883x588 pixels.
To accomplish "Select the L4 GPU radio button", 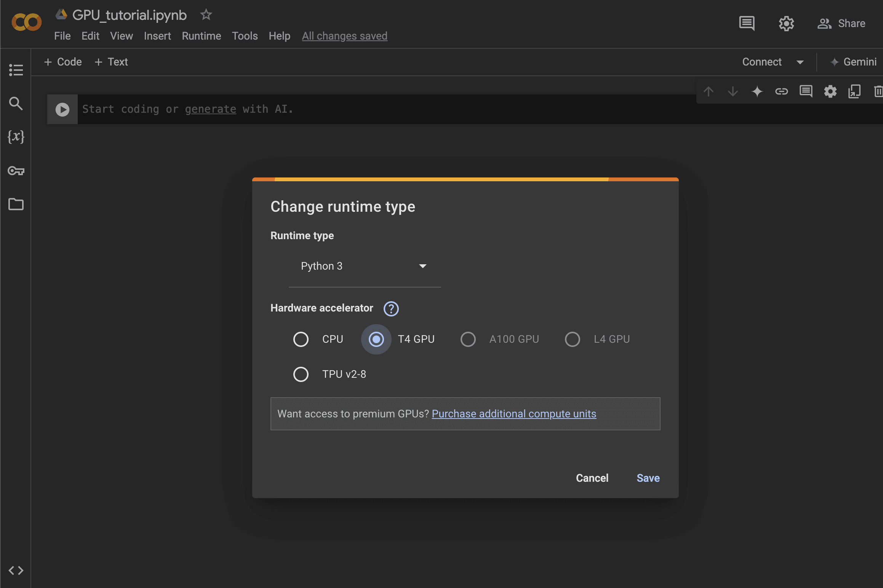I will [572, 339].
